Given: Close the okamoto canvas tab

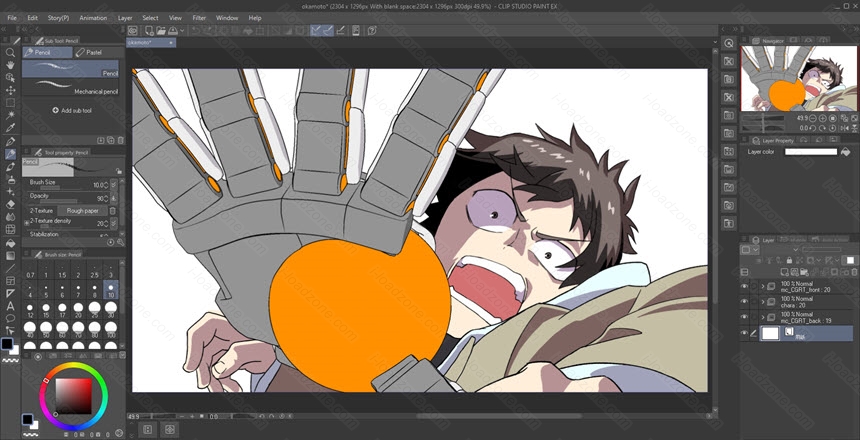Looking at the screenshot, I should pos(171,42).
